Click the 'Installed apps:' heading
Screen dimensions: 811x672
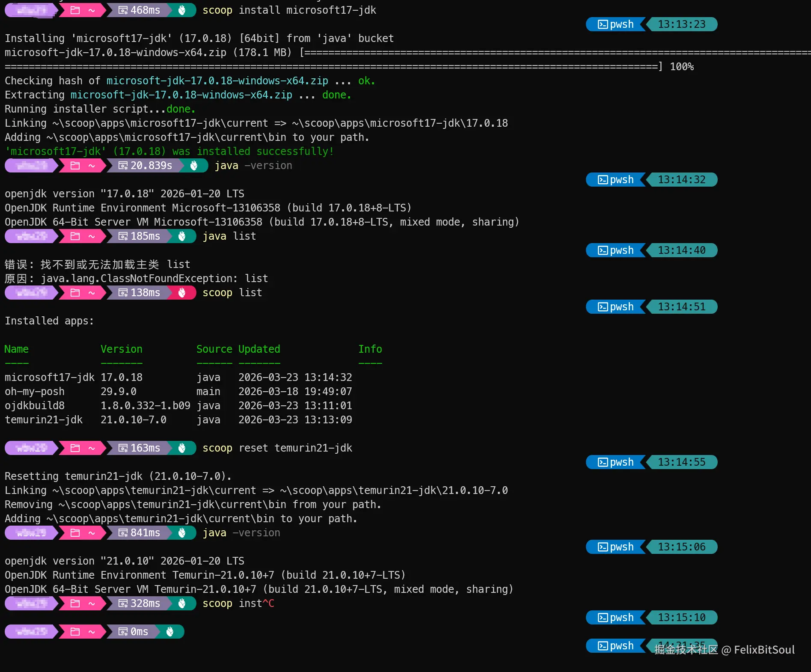click(49, 321)
